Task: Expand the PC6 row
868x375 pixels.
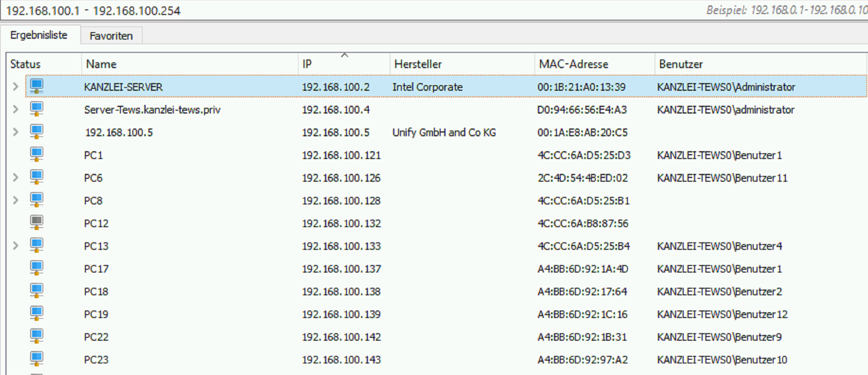Action: coord(16,178)
